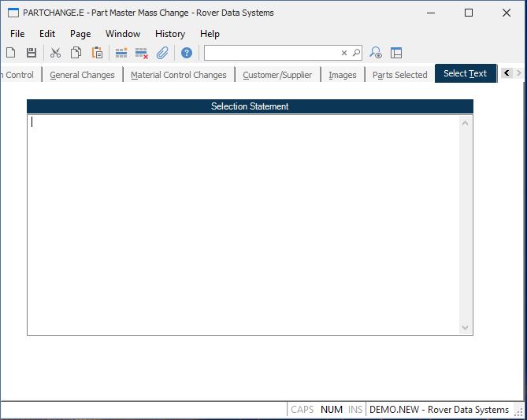Click the Delete row icon
Viewport: 527px width, 420px height.
(x=142, y=53)
